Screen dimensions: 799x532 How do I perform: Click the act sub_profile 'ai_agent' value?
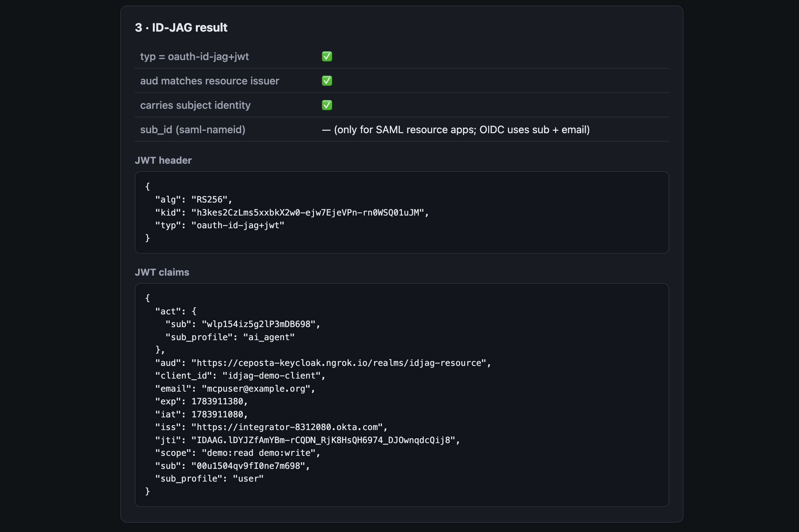tap(269, 337)
